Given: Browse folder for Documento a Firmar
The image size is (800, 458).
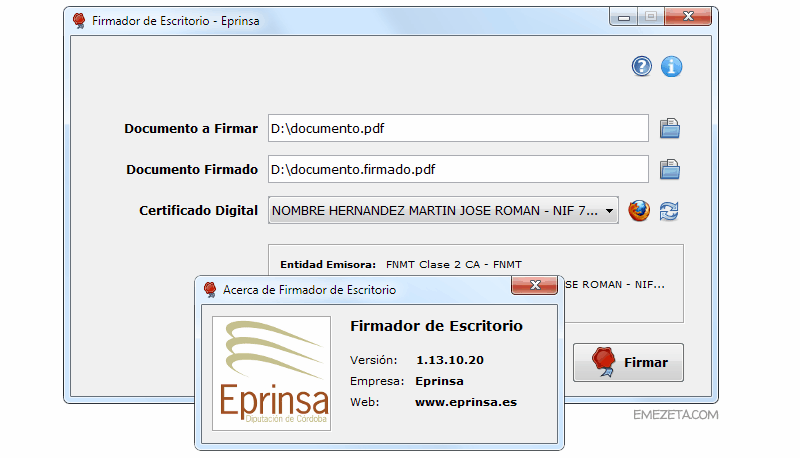Looking at the screenshot, I should click(x=669, y=128).
